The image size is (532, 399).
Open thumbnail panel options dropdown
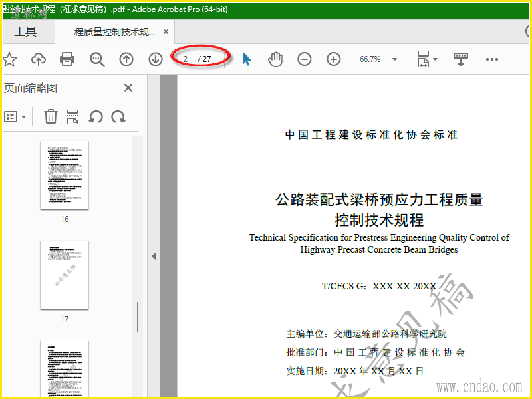pos(15,117)
